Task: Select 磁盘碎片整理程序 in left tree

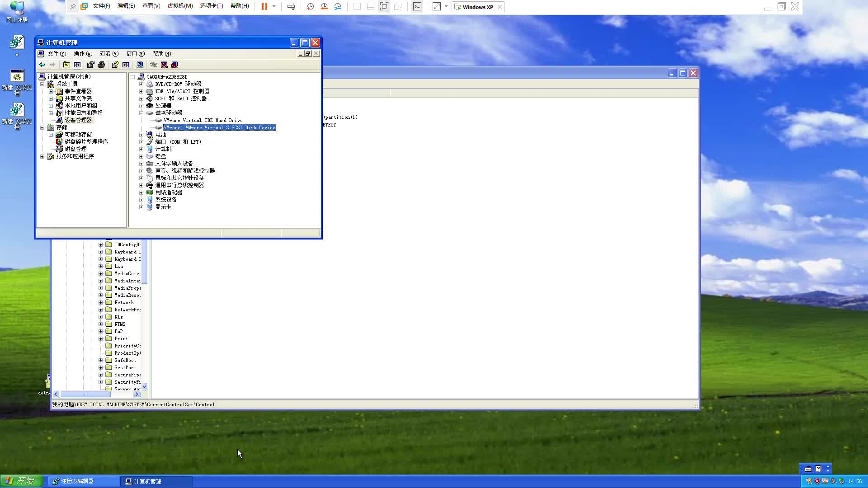Action: pyautogui.click(x=86, y=142)
